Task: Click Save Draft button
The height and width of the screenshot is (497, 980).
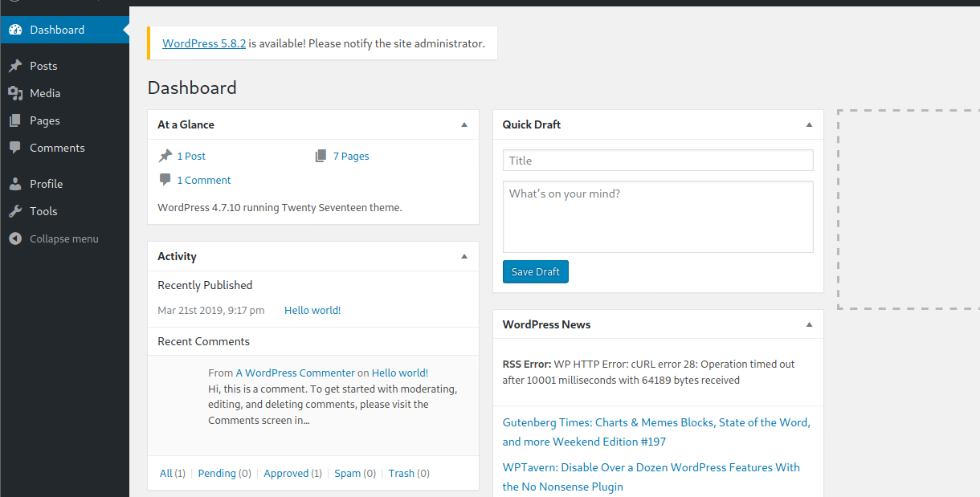Action: 536,271
